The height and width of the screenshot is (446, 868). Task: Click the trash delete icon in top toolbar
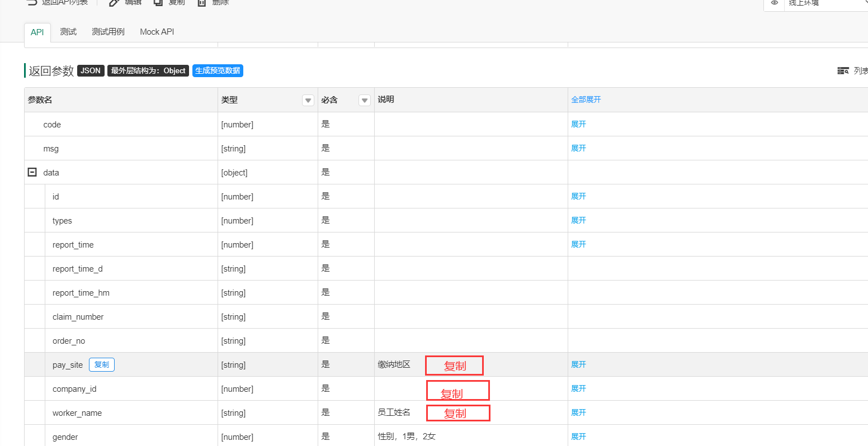pos(202,3)
